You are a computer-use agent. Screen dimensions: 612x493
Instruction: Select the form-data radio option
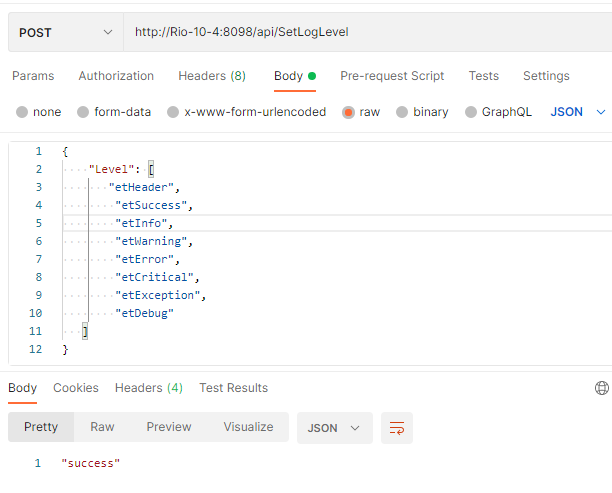(83, 112)
